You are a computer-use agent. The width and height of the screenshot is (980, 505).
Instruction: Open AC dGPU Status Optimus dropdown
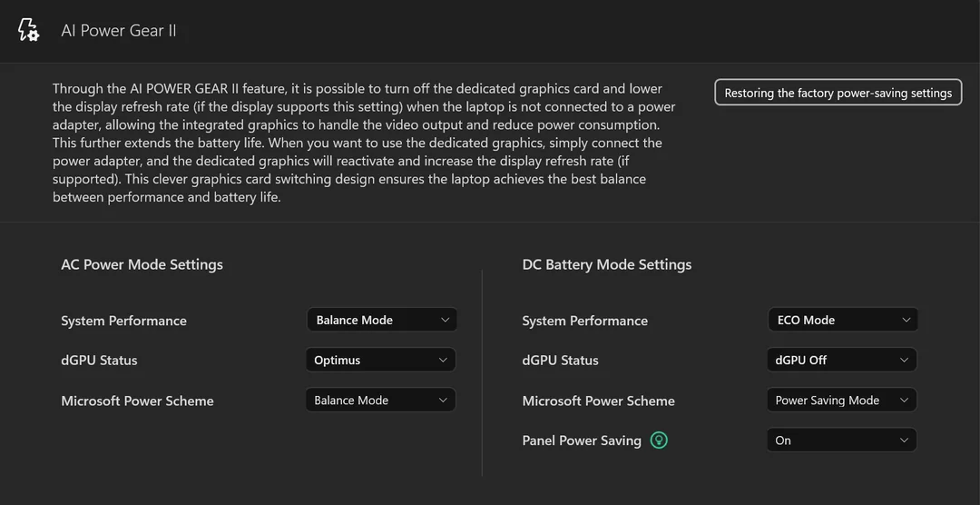[x=380, y=360]
